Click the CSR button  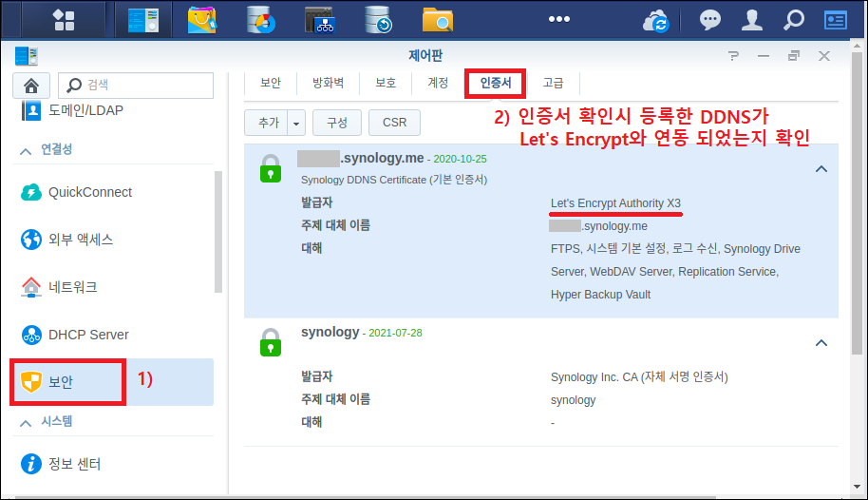394,123
